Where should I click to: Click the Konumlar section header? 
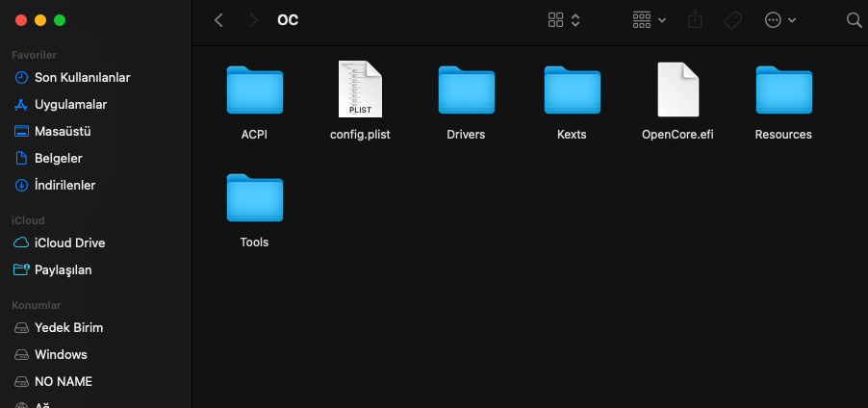[x=37, y=305]
